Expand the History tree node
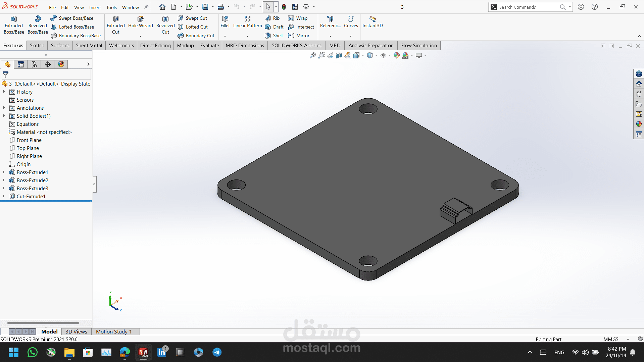Image resolution: width=644 pixels, height=362 pixels. [x=4, y=92]
